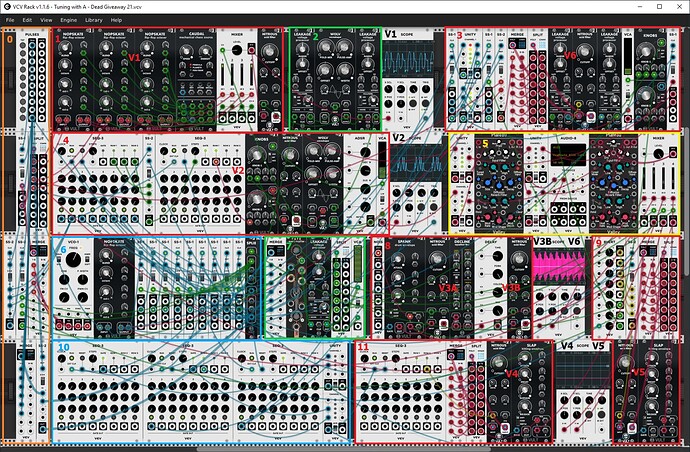690x452 pixels.
Task: Click Size knob on the right Plateau
Action: click(602, 182)
